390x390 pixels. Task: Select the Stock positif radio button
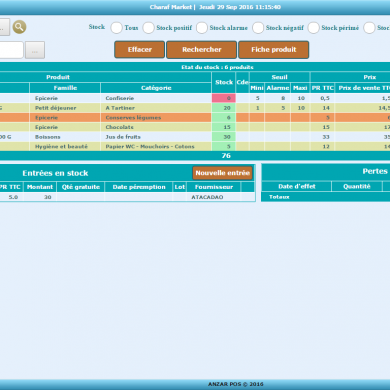pyautogui.click(x=148, y=28)
